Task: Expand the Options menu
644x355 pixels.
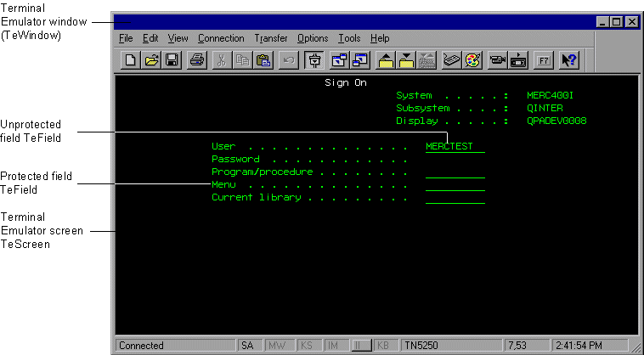Action: [x=313, y=38]
